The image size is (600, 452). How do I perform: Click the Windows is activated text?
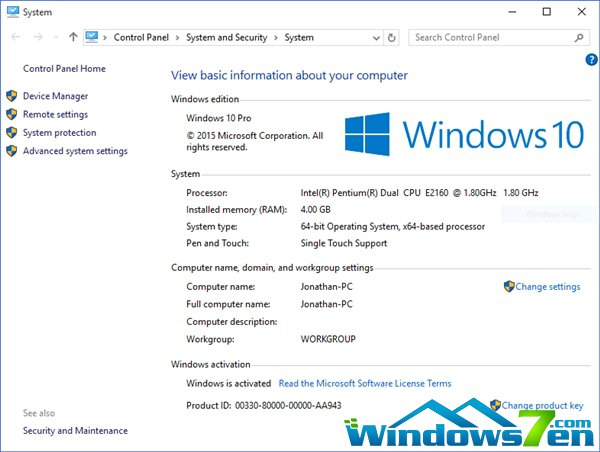coord(228,383)
